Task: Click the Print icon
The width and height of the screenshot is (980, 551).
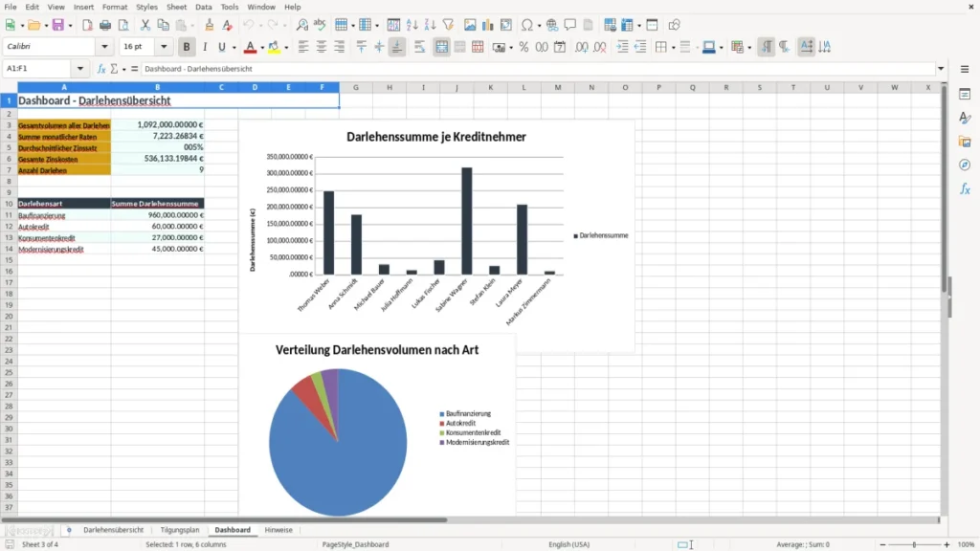Action: point(105,25)
